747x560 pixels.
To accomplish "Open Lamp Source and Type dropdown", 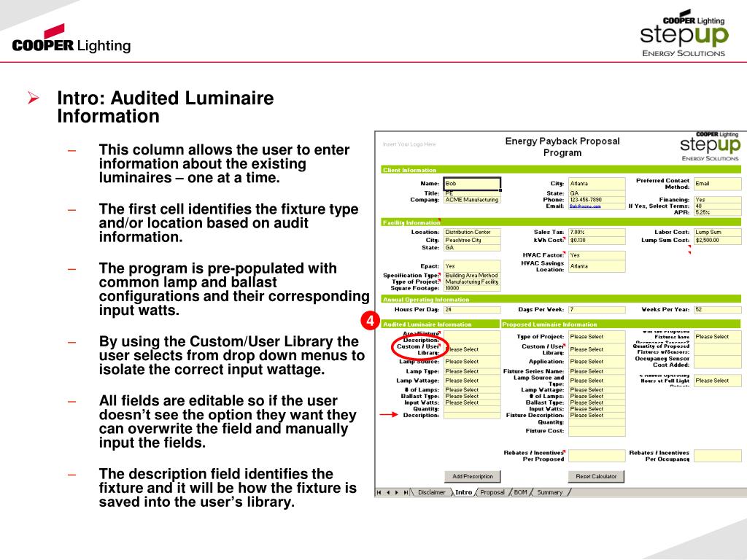I will tap(597, 381).
